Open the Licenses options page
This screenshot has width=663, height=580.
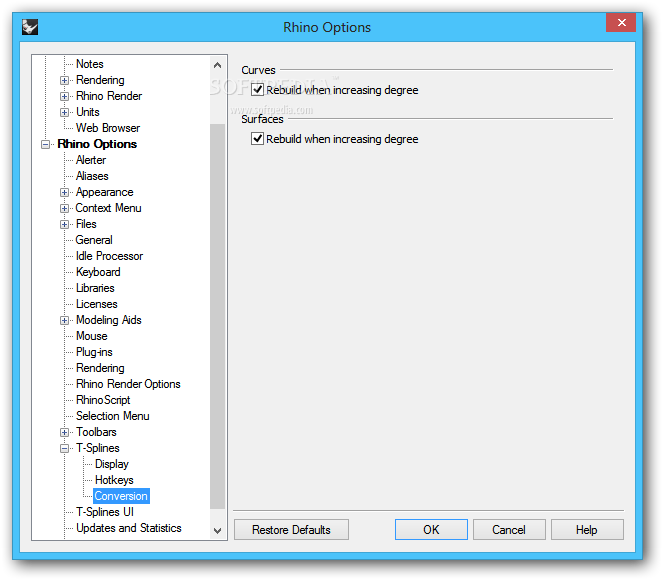click(x=97, y=304)
